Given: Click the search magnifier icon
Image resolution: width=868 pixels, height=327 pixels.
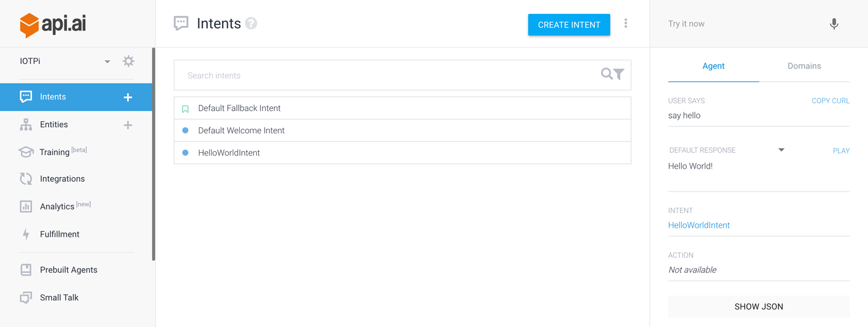Looking at the screenshot, I should [606, 74].
